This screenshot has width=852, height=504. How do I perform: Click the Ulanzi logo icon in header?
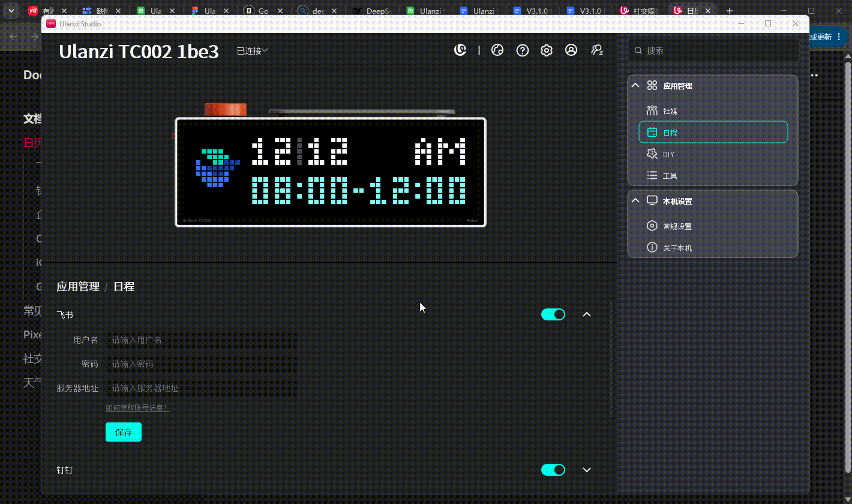pos(460,50)
